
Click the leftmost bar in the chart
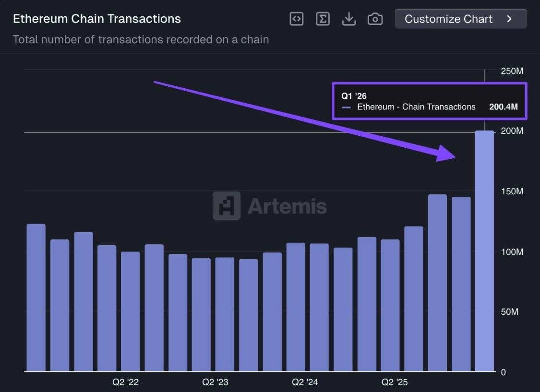pyautogui.click(x=36, y=297)
